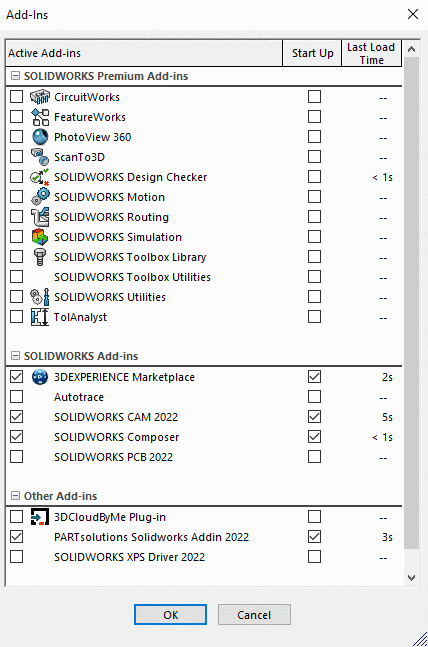Close the Add-Ins dialog
The image size is (428, 647).
(x=413, y=14)
